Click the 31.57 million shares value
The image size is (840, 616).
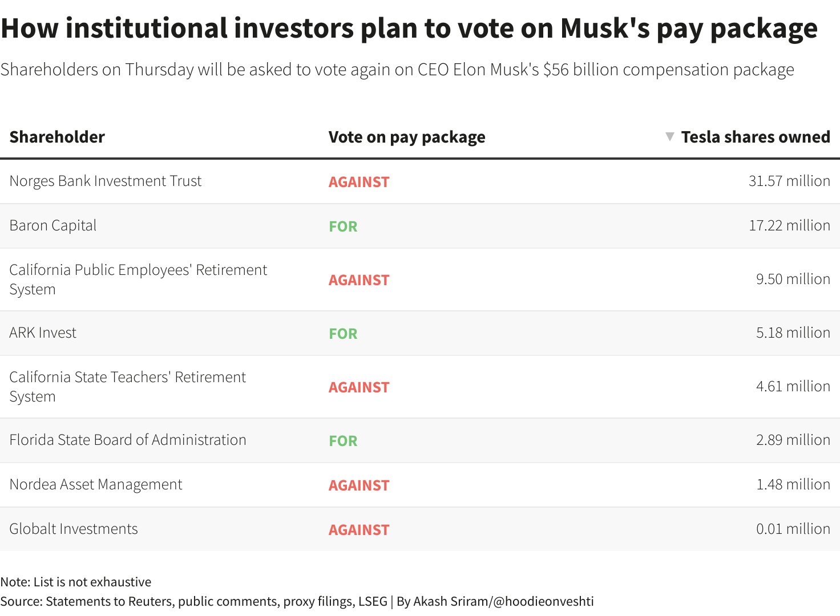789,181
